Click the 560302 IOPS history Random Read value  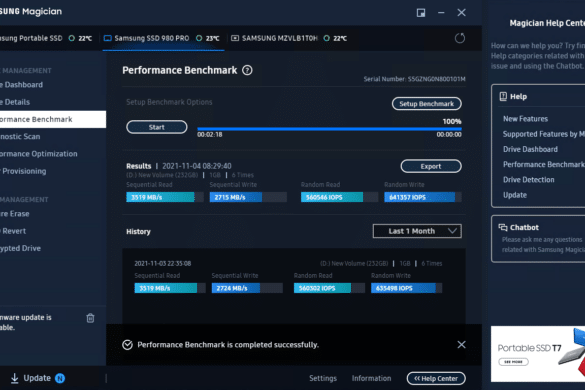point(329,288)
